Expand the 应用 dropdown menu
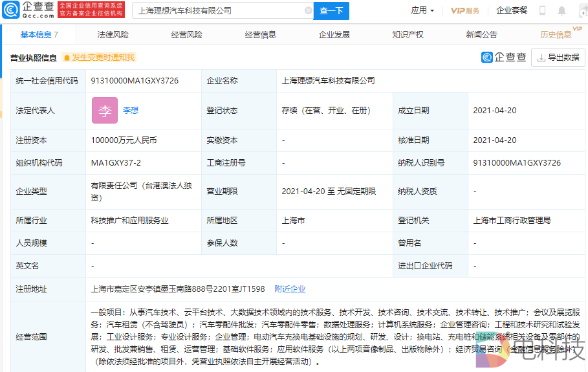Image resolution: width=588 pixels, height=372 pixels. (422, 10)
